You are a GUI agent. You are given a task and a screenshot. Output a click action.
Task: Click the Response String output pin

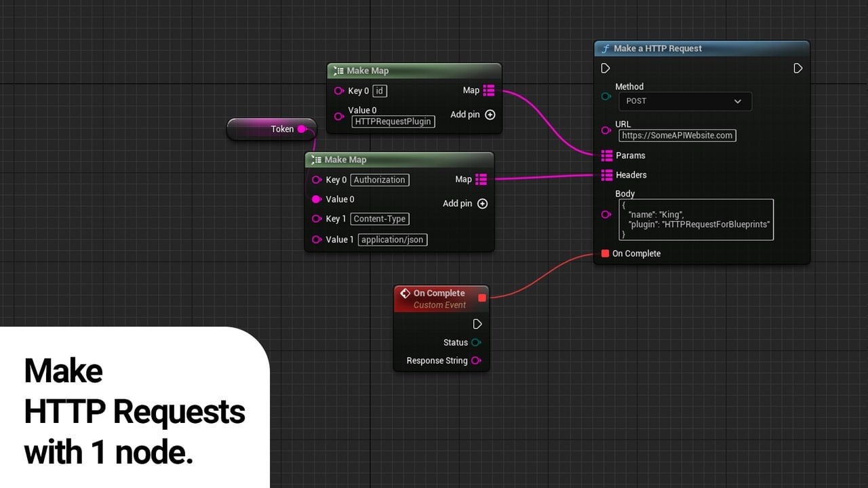(x=477, y=360)
